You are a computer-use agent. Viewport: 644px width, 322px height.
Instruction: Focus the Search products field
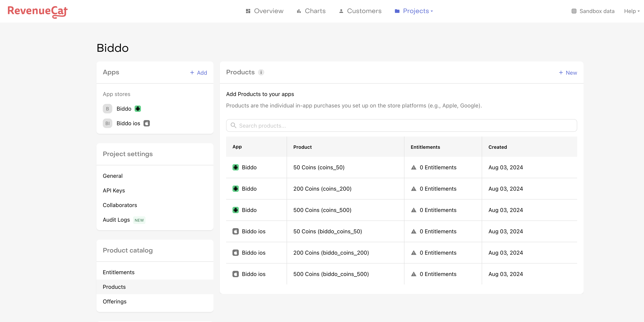point(401,125)
